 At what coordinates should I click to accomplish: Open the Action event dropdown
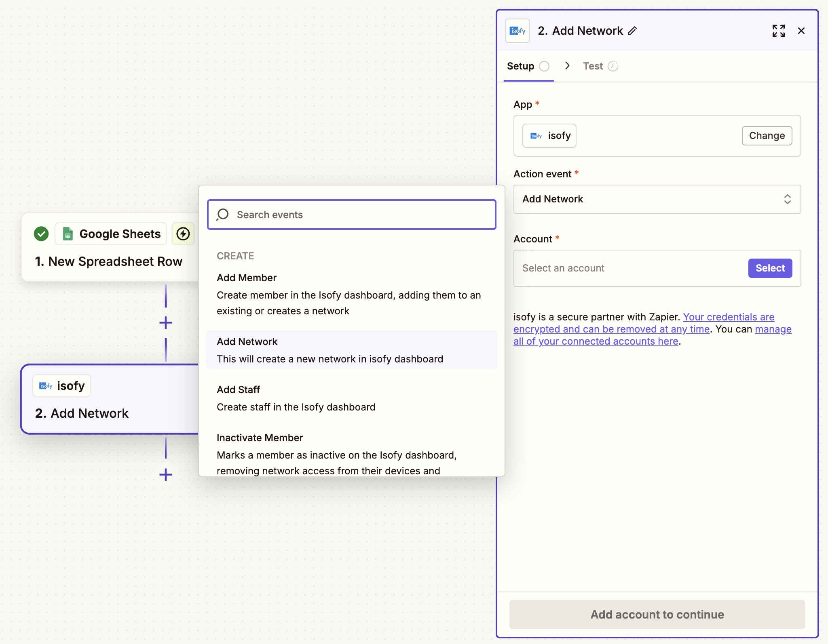tap(657, 199)
